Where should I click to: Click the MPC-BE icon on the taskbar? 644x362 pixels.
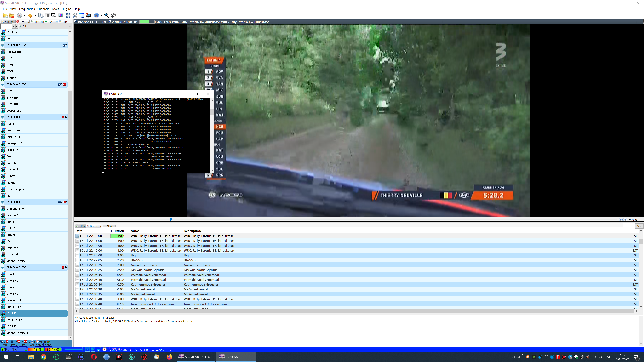(69, 357)
